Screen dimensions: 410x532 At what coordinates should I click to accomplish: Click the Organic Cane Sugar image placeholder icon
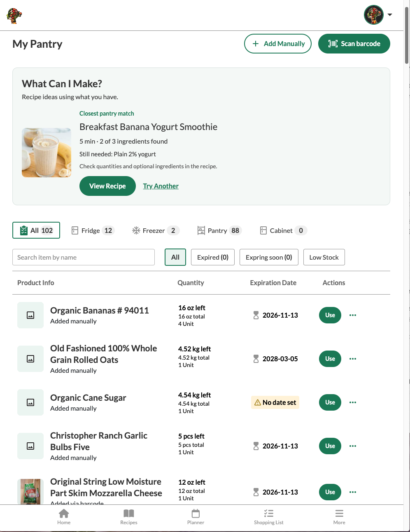pos(30,402)
